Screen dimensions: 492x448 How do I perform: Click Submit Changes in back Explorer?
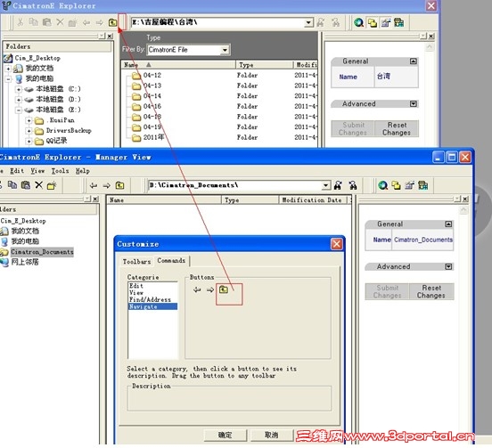point(353,128)
